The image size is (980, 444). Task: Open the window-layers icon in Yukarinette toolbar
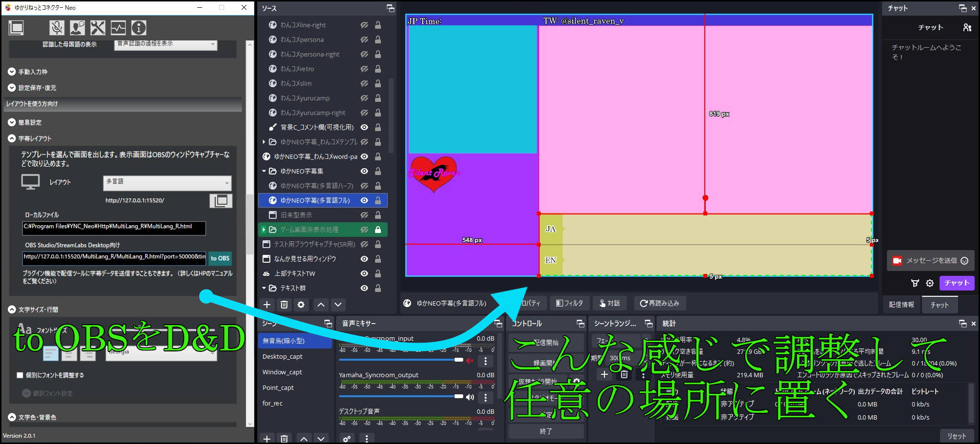coord(16,28)
